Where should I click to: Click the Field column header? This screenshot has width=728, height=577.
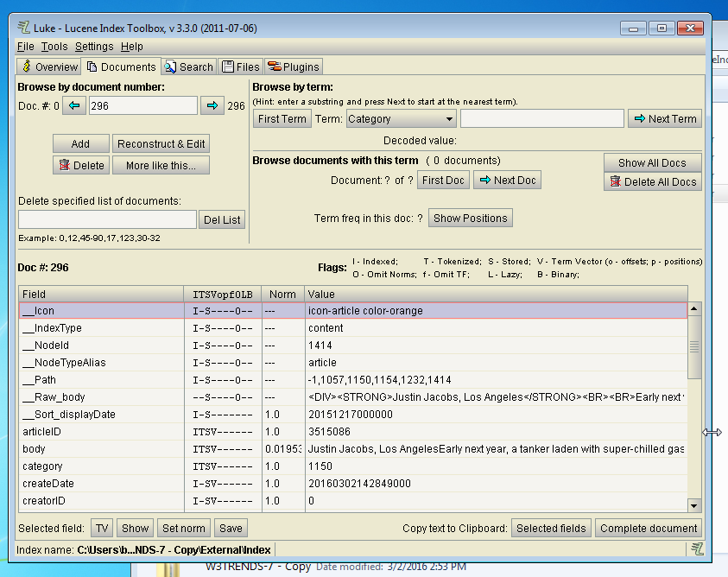(x=101, y=294)
